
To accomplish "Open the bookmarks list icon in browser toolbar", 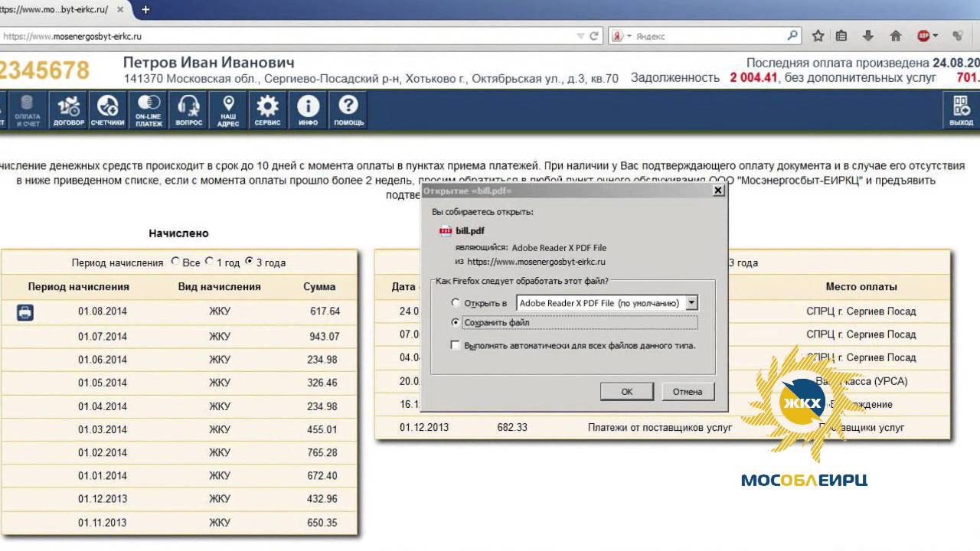I will click(841, 36).
